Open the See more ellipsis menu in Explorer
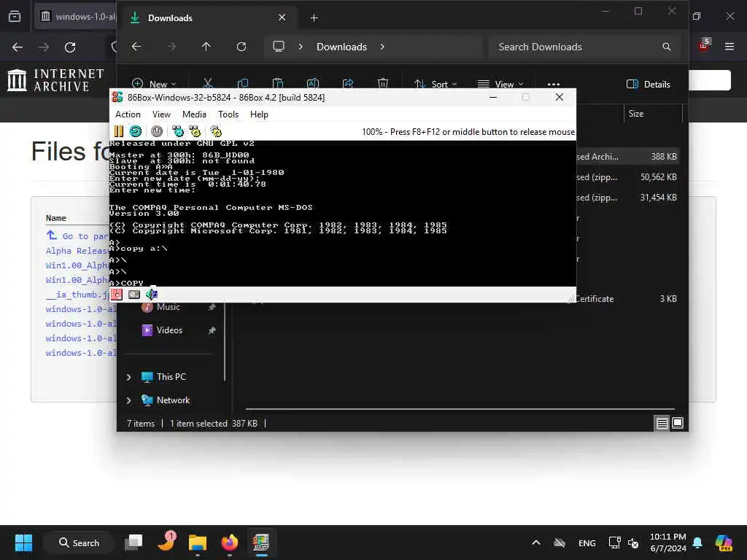Image resolution: width=747 pixels, height=560 pixels. (554, 84)
